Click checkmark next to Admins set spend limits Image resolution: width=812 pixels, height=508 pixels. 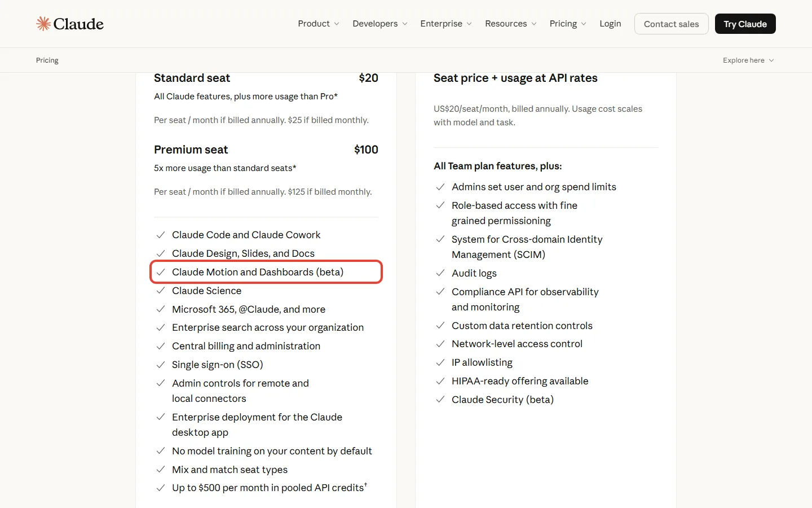tap(440, 187)
